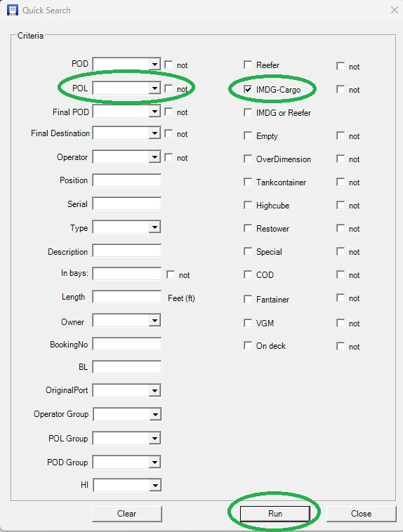Tick the Tankcontainer checkbox
Image resolution: width=403 pixels, height=532 pixels.
pos(248,182)
